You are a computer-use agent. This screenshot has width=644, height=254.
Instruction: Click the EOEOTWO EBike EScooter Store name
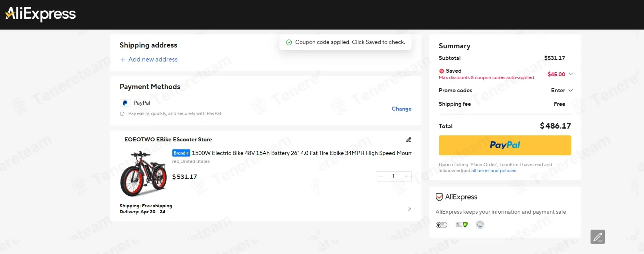tap(168, 139)
